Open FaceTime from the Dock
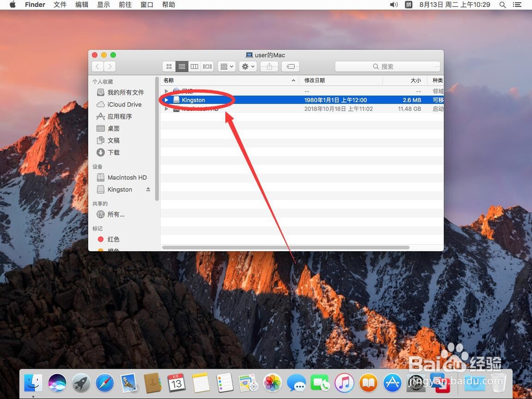532x399 pixels. click(x=320, y=383)
